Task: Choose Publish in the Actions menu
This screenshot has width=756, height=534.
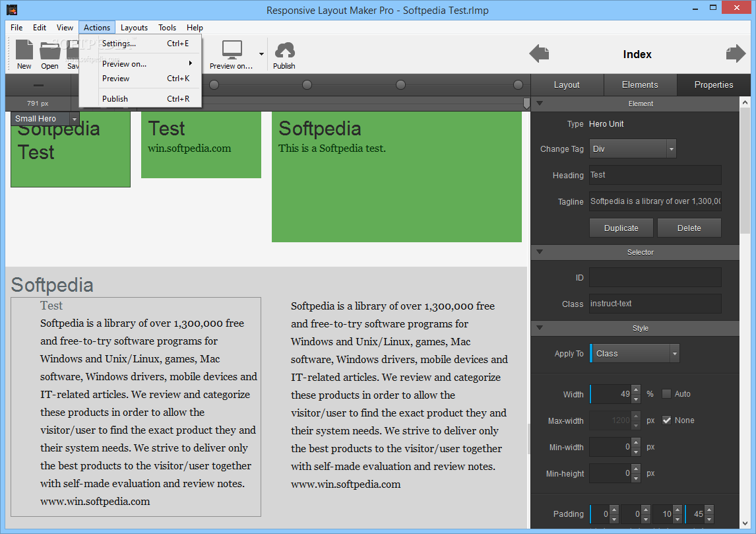Action: (x=147, y=99)
